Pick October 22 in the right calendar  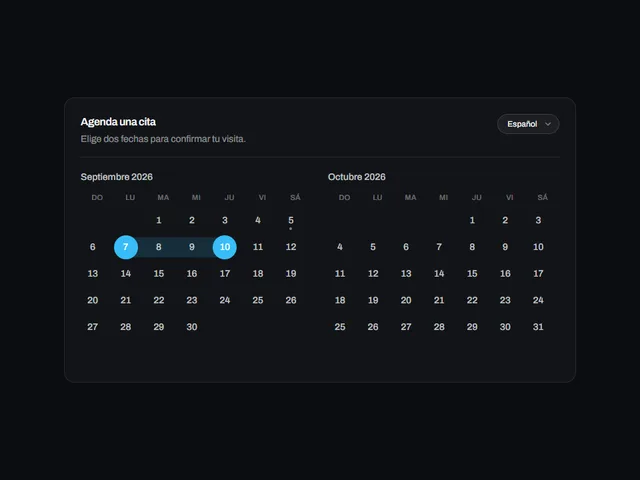[x=472, y=300]
